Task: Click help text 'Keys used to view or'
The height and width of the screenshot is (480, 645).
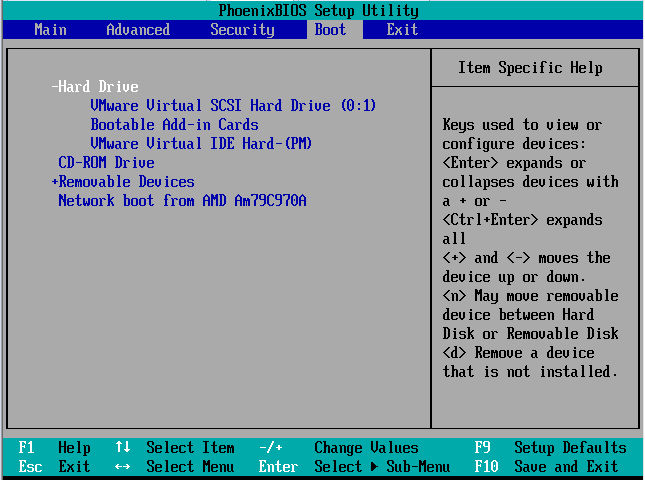Action: coord(522,124)
